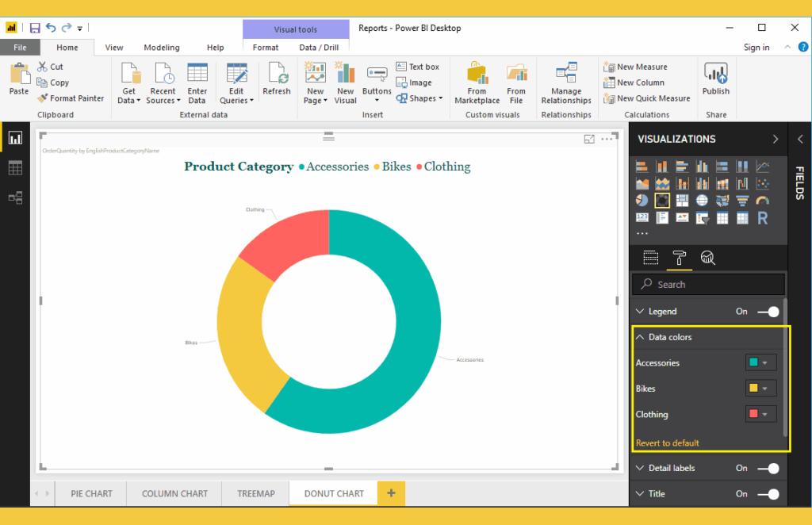The image size is (812, 525).
Task: Expand the Title section
Action: tap(640, 493)
